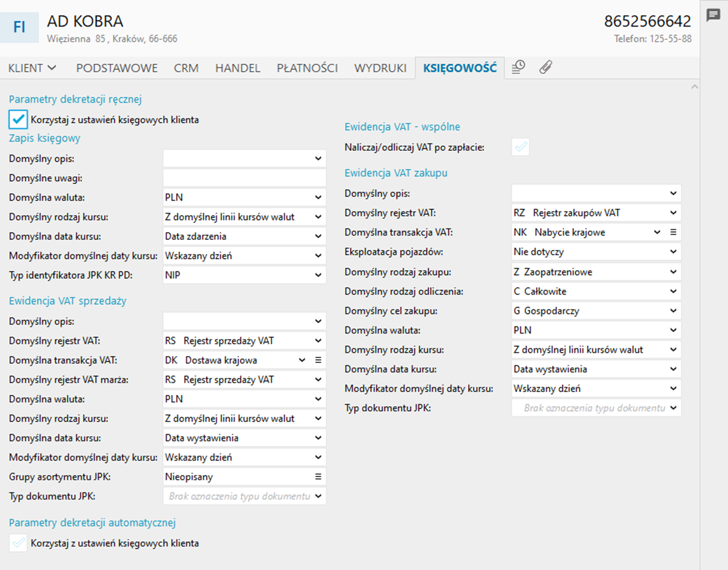Open the attachments paperclip tab
This screenshot has height=570, width=728.
pyautogui.click(x=545, y=67)
